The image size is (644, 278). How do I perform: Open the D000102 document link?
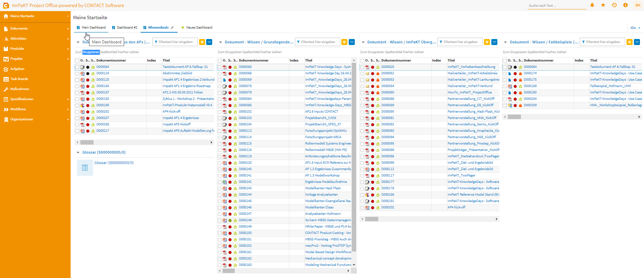click(x=245, y=112)
